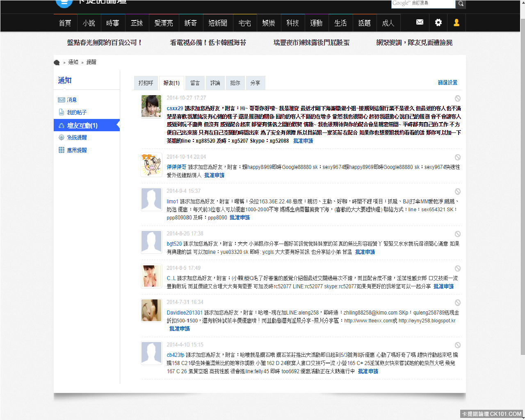Open headline 網聚變調，隊友見面遭撿屍
The height and width of the screenshot is (420, 525).
point(414,43)
